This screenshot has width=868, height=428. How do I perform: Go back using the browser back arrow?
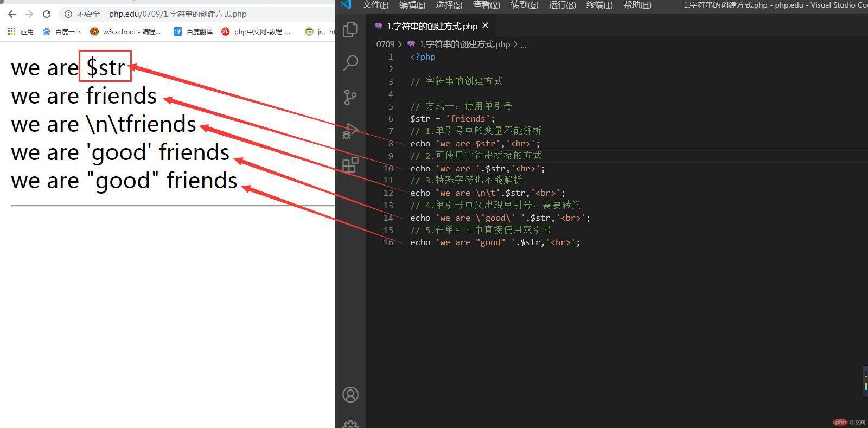click(x=12, y=14)
